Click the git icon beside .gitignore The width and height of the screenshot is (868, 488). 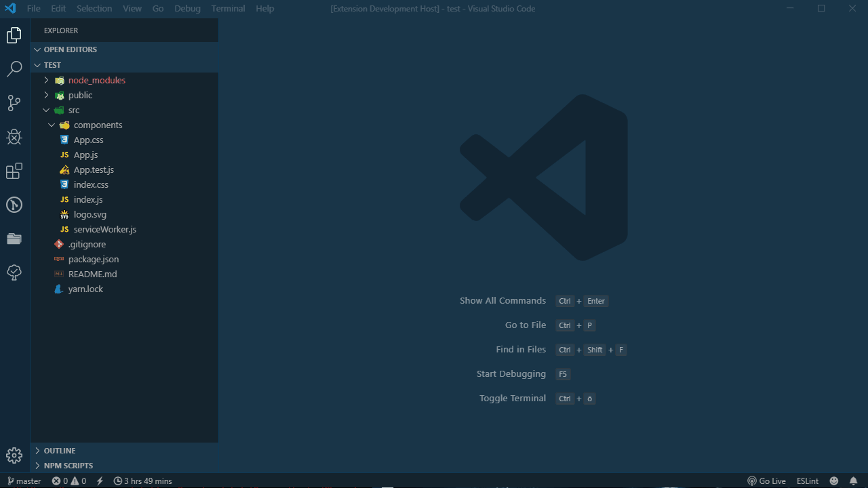[59, 244]
